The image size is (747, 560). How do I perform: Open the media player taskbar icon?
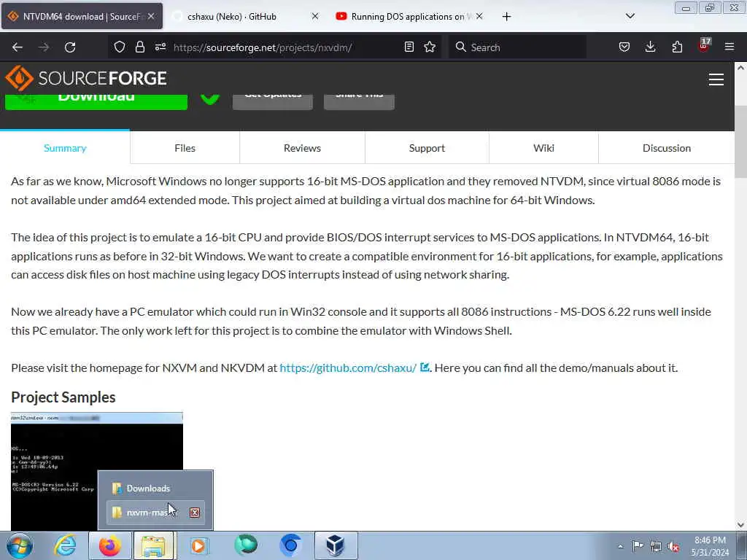pos(199,545)
